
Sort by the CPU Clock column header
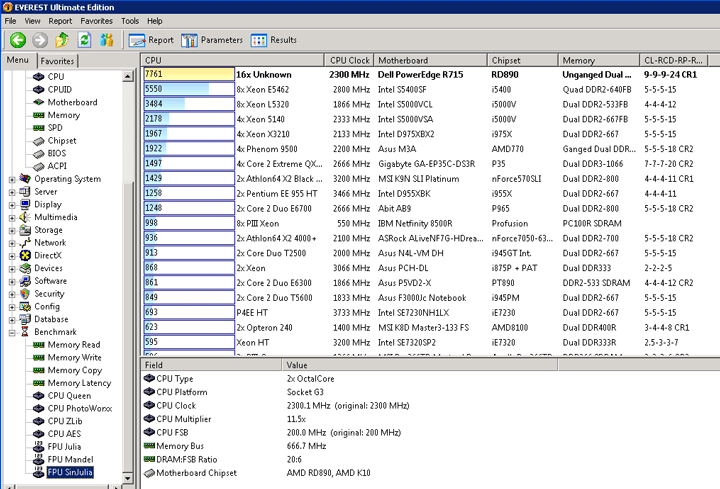pos(349,60)
